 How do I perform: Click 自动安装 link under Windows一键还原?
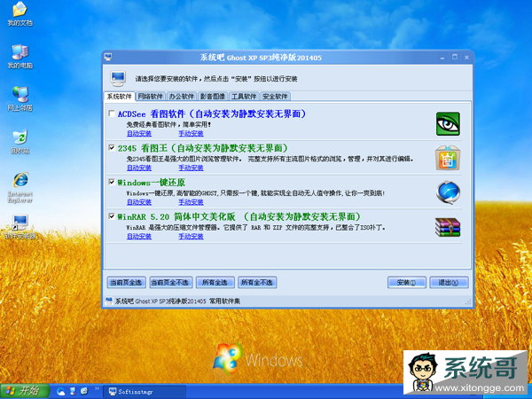pos(139,202)
